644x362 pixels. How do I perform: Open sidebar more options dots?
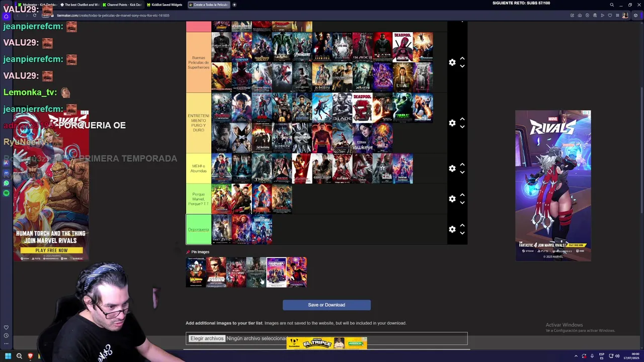pyautogui.click(x=6, y=343)
